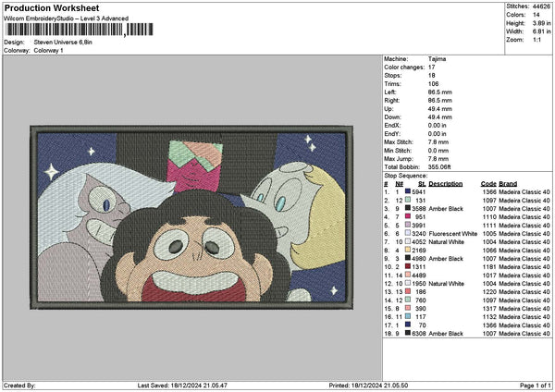Click the navy swatch in stop 1

click(408, 191)
